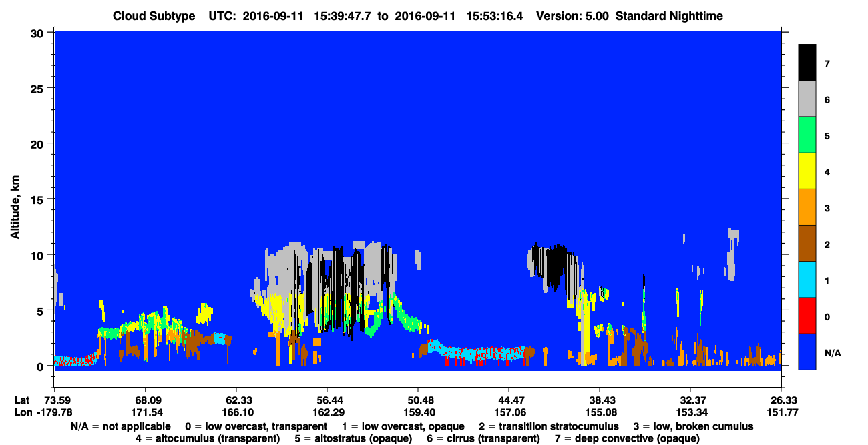
Task: Click the longitude value '151.77'
Action: [782, 412]
